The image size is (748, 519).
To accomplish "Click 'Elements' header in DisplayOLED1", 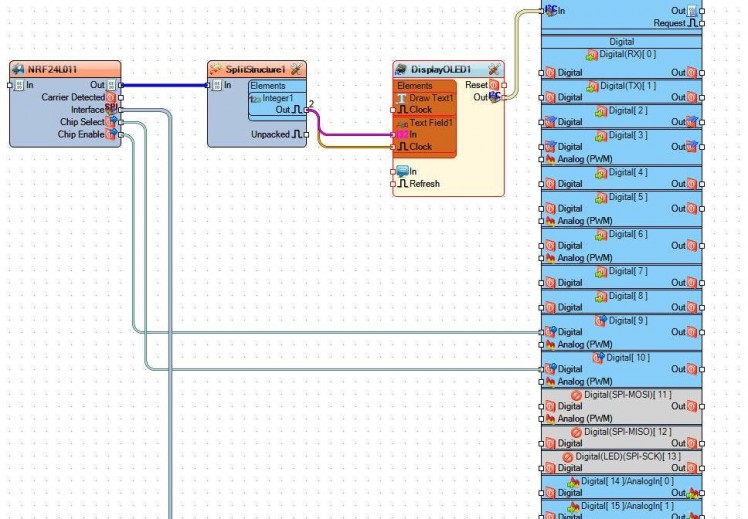I will 415,86.
